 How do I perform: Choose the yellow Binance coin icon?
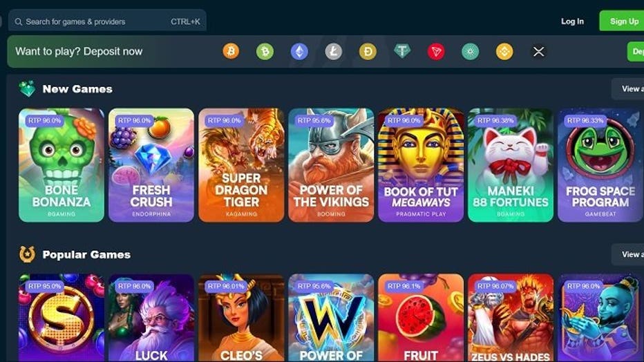click(504, 51)
